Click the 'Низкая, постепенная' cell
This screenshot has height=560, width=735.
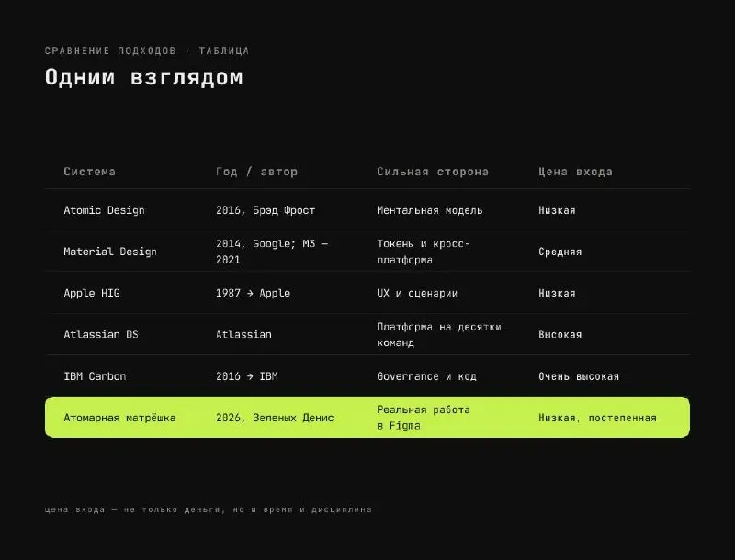click(597, 418)
